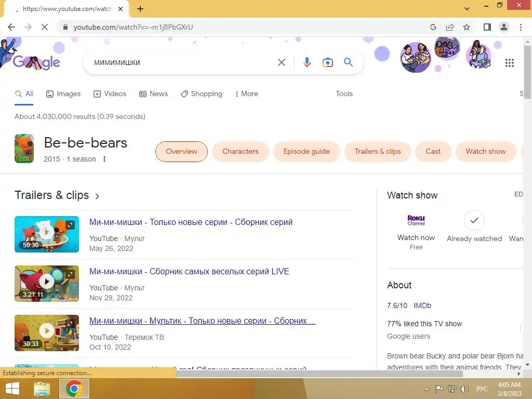Click the address bar URL

[133, 27]
